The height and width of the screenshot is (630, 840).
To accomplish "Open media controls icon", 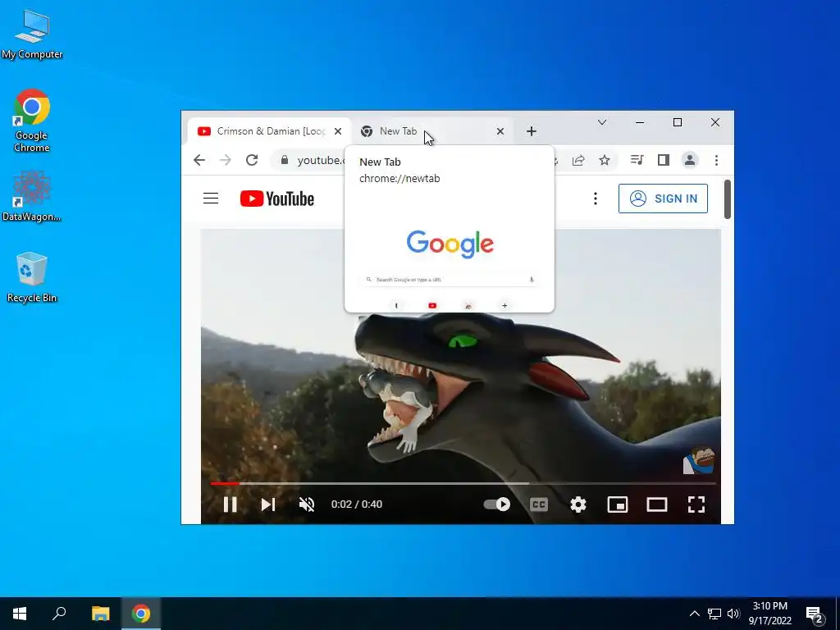I will coord(637,160).
